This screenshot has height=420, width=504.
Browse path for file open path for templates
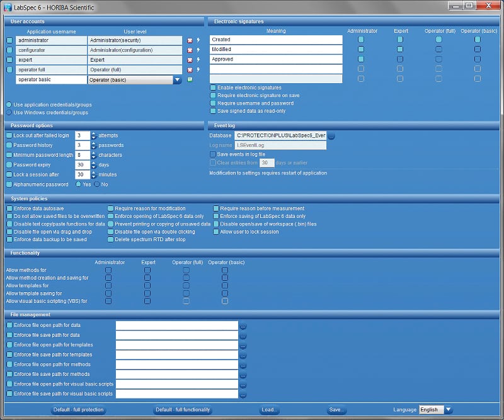pyautogui.click(x=243, y=346)
